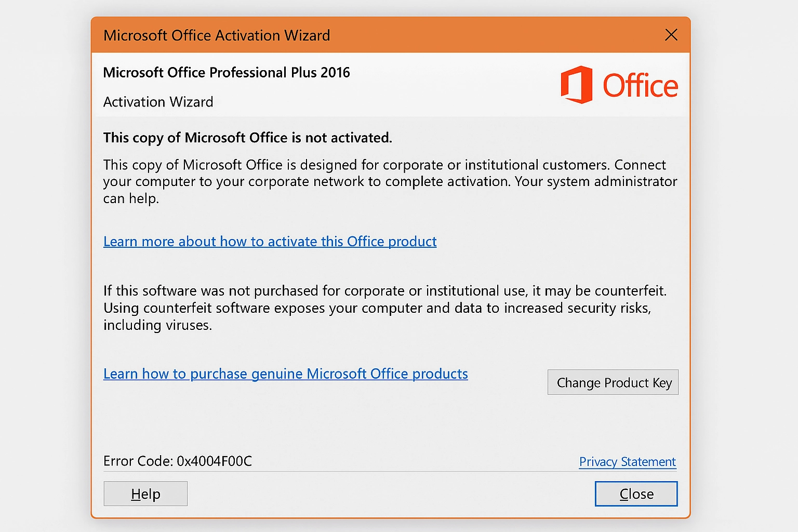Click the Office wordmark text beside logo
The image size is (798, 532).
640,86
